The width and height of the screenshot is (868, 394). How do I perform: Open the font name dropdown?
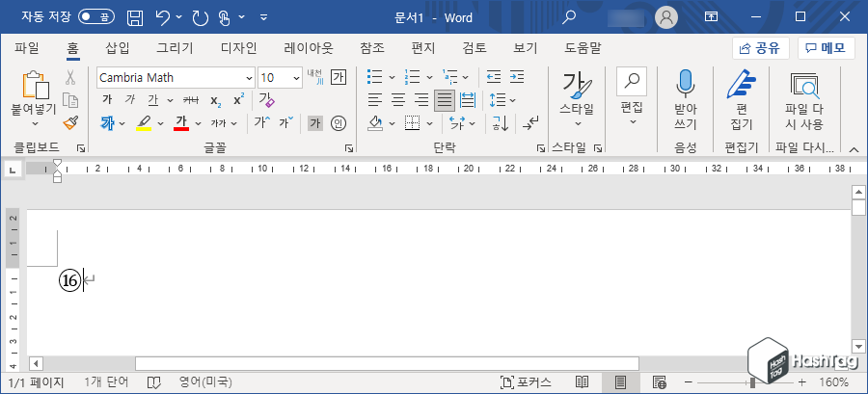click(x=249, y=78)
